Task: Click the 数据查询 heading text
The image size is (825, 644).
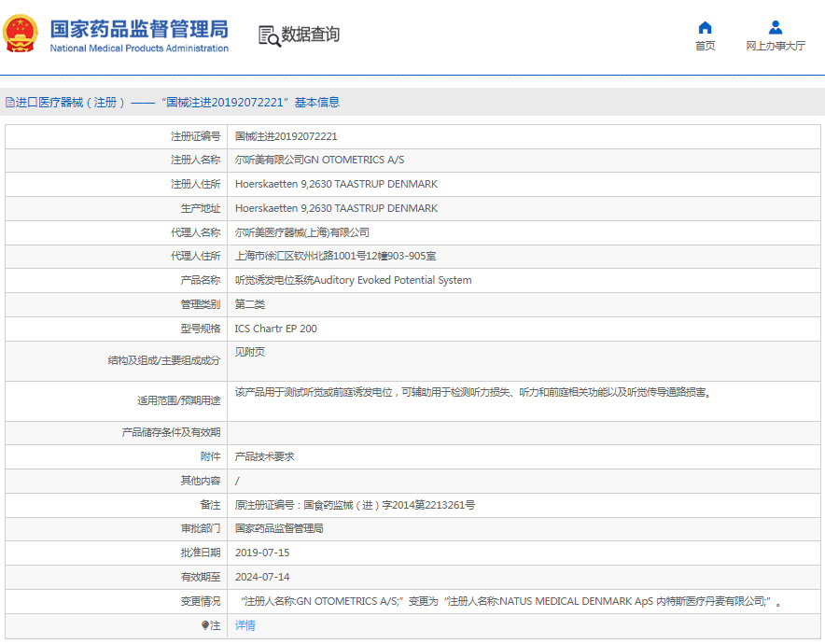Action: click(x=311, y=35)
